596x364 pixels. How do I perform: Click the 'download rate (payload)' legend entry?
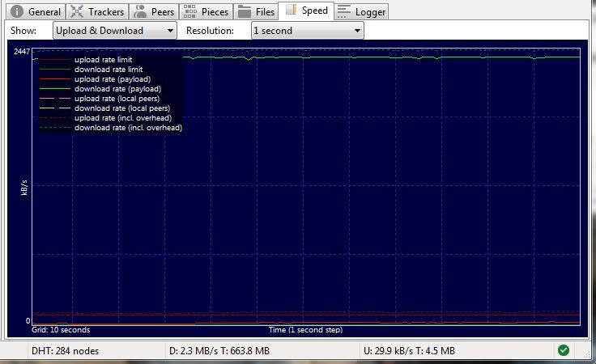pos(118,89)
